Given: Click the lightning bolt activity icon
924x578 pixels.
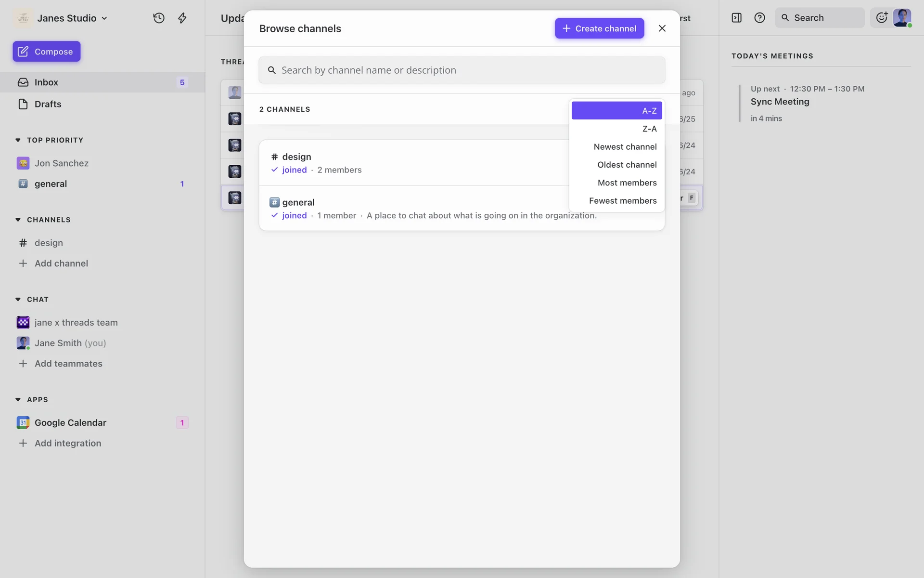Looking at the screenshot, I should tap(182, 18).
